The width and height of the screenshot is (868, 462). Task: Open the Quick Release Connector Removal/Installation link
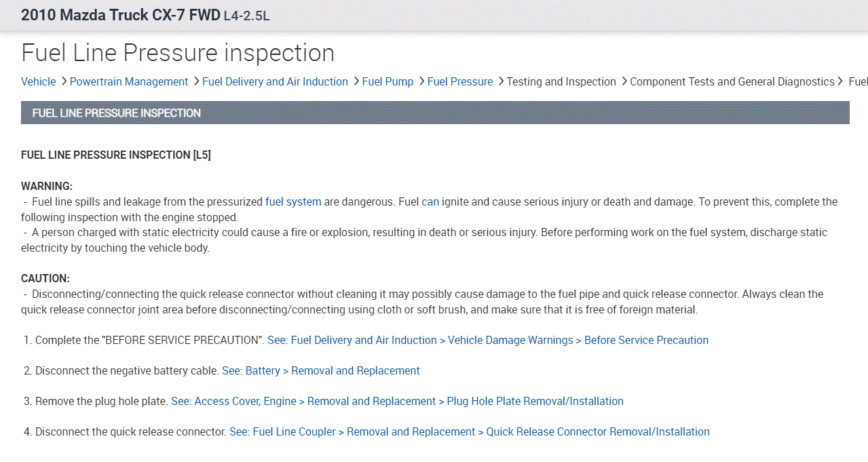pyautogui.click(x=469, y=431)
